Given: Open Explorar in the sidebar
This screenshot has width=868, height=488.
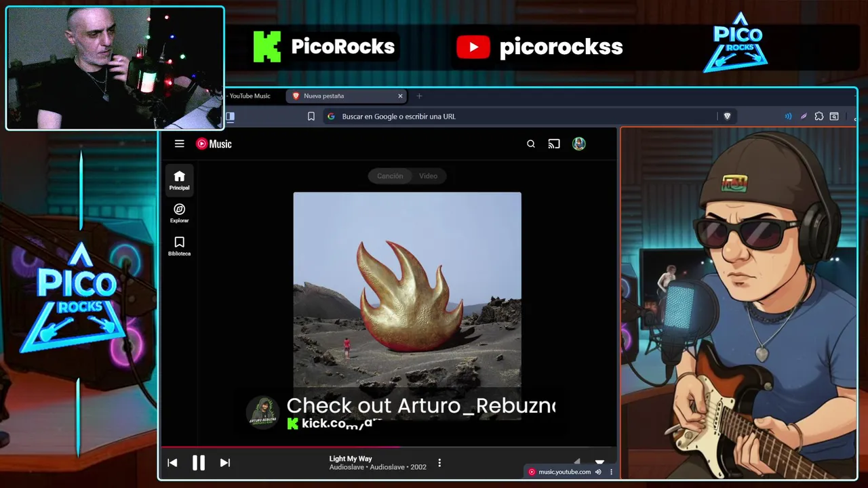Looking at the screenshot, I should click(179, 213).
